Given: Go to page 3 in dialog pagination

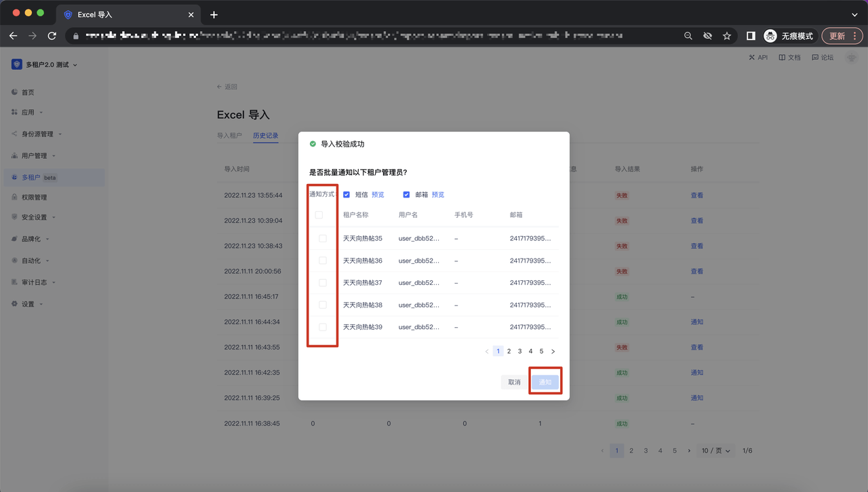Looking at the screenshot, I should pyautogui.click(x=519, y=352).
